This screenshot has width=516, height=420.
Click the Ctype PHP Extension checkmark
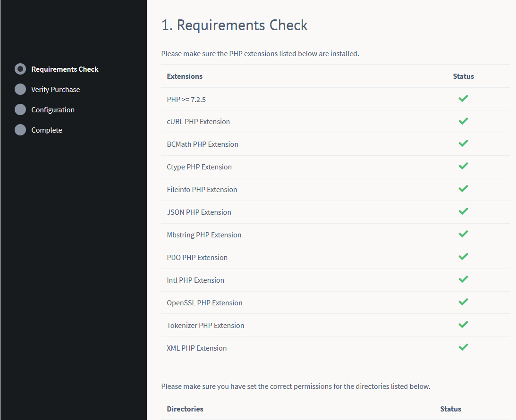[463, 166]
